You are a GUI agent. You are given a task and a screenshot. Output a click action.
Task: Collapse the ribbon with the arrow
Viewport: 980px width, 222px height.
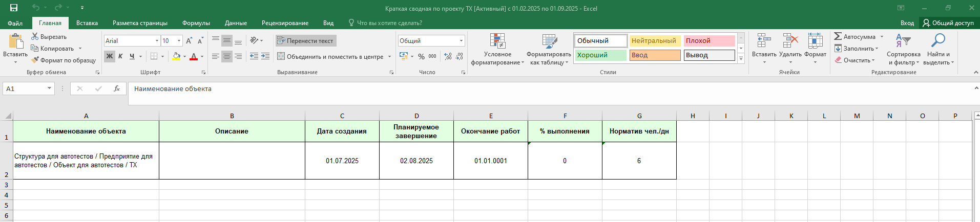(x=975, y=73)
